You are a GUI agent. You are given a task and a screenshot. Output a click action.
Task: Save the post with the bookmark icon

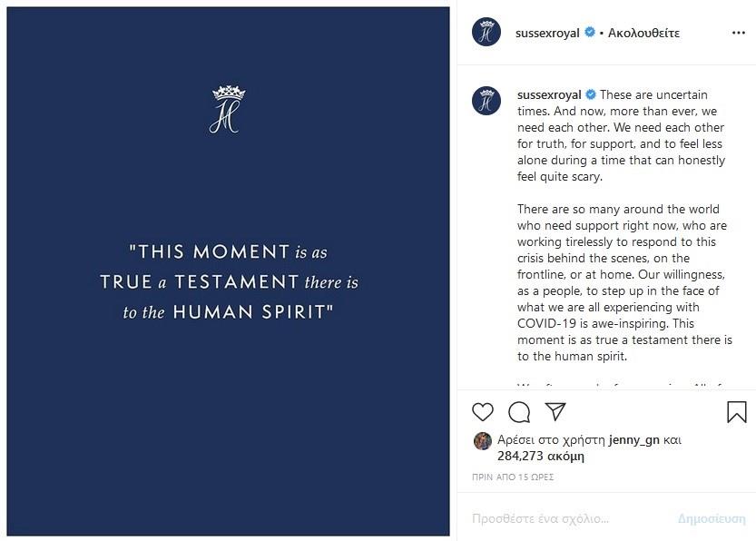pyautogui.click(x=737, y=412)
